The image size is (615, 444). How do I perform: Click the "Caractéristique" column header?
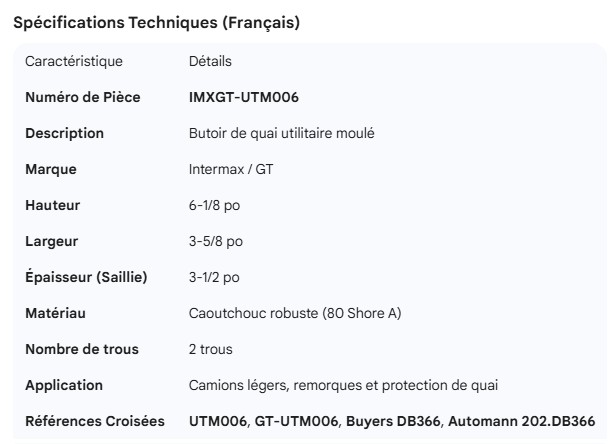click(x=74, y=61)
